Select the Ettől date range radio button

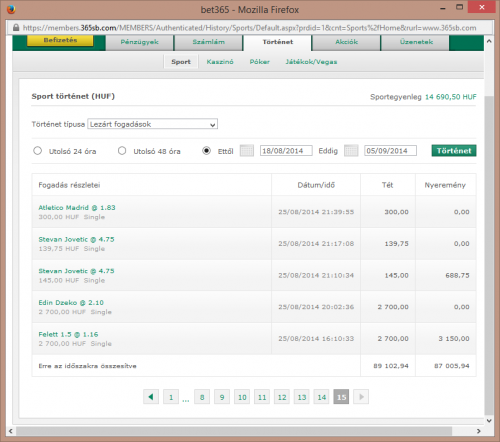click(x=207, y=151)
